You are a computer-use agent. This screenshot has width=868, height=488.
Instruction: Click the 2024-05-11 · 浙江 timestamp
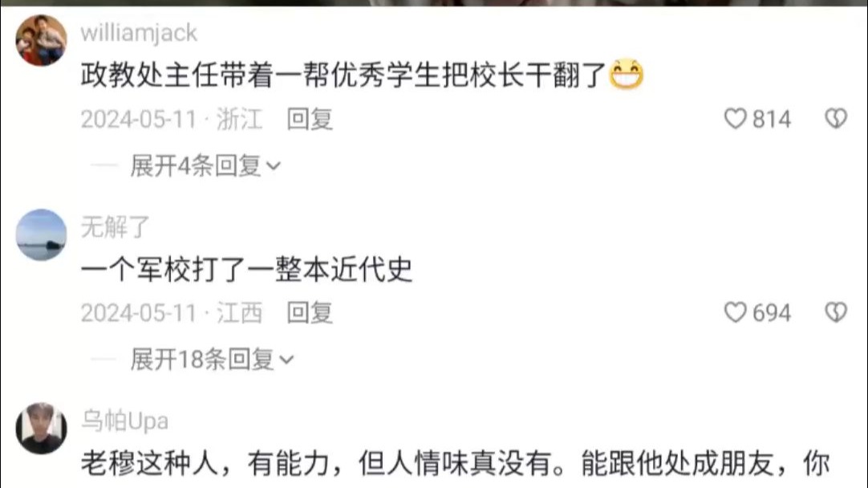pyautogui.click(x=172, y=119)
